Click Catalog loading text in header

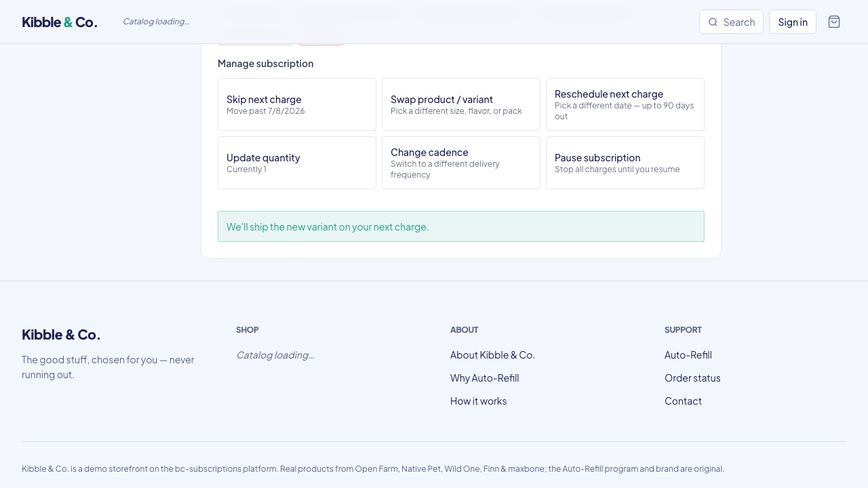point(156,22)
